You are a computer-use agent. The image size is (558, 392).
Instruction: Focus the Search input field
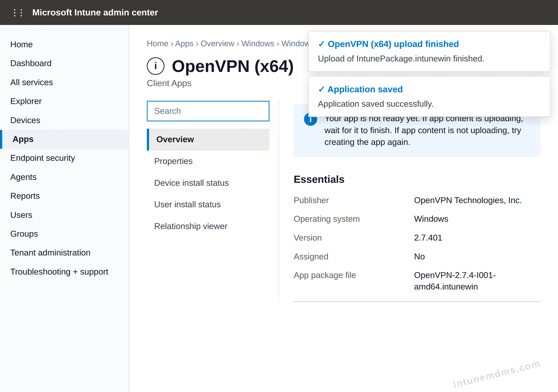(x=208, y=111)
